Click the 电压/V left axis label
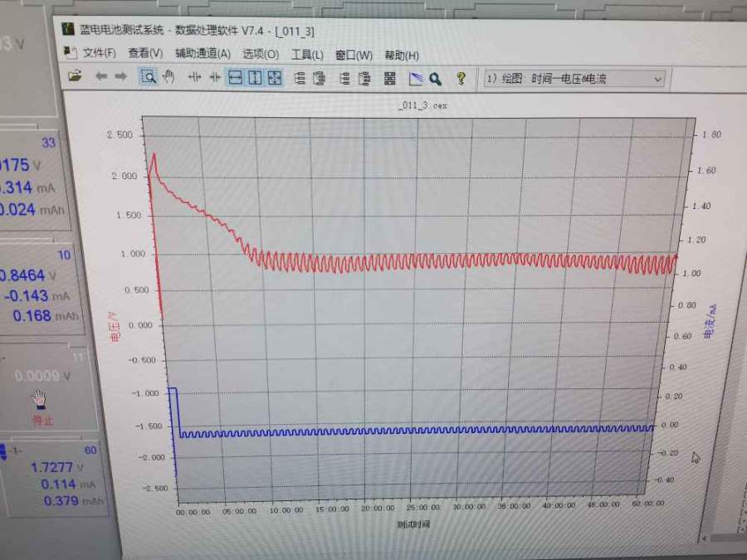This screenshot has height=560, width=747. coord(114,327)
